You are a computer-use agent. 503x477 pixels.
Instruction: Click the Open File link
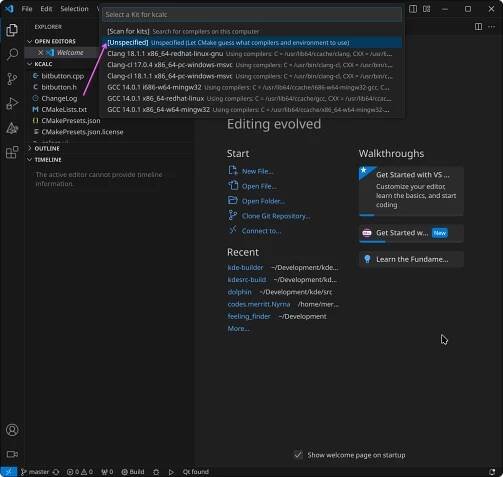259,186
